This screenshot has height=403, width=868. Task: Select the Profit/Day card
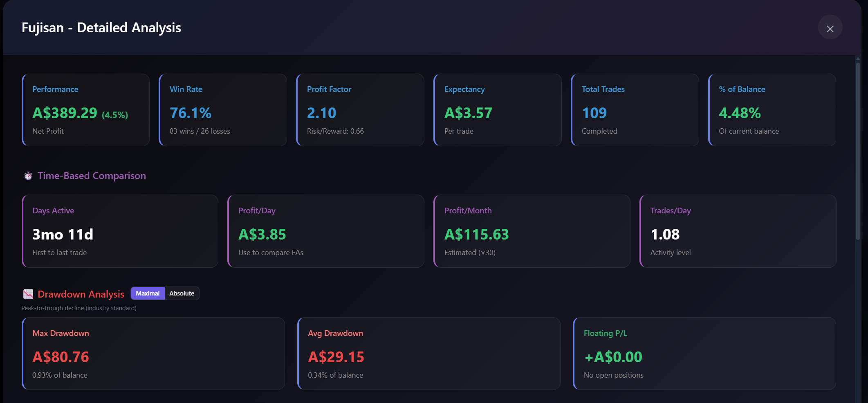coord(326,231)
